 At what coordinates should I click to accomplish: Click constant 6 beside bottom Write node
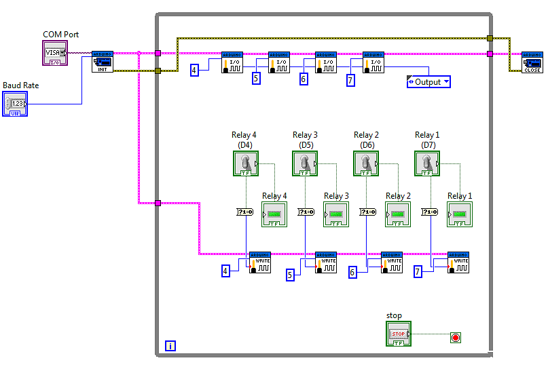(352, 272)
